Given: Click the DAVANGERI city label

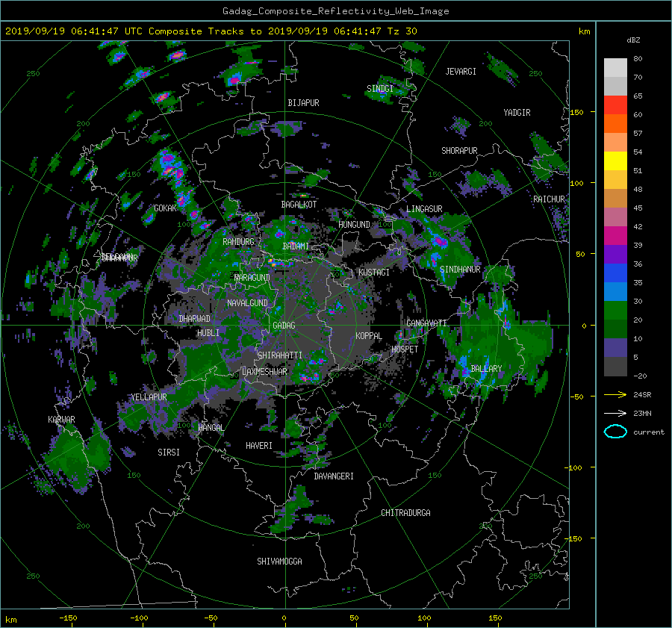Looking at the screenshot, I should [x=334, y=476].
